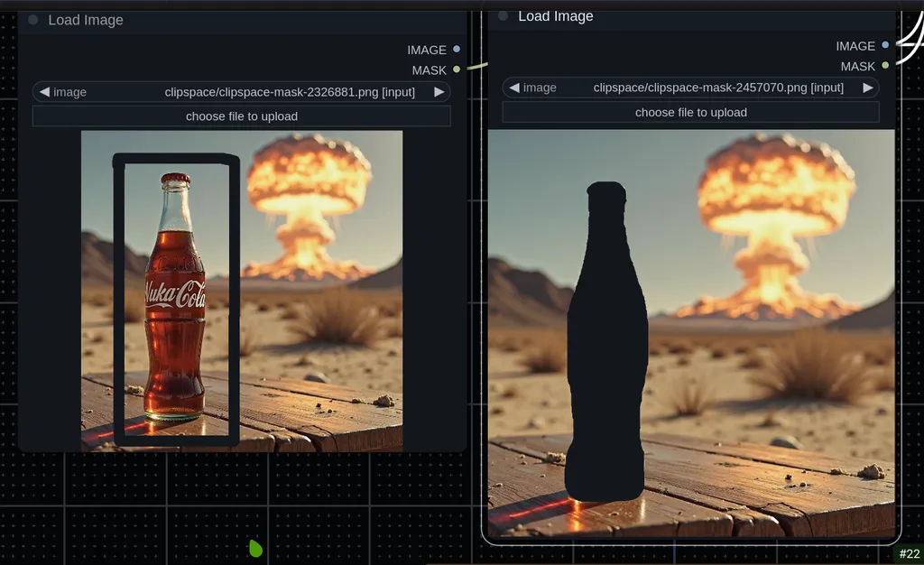The height and width of the screenshot is (565, 924).
Task: Open the clipspace-mask-2326881.png image dropdown
Action: (242, 92)
